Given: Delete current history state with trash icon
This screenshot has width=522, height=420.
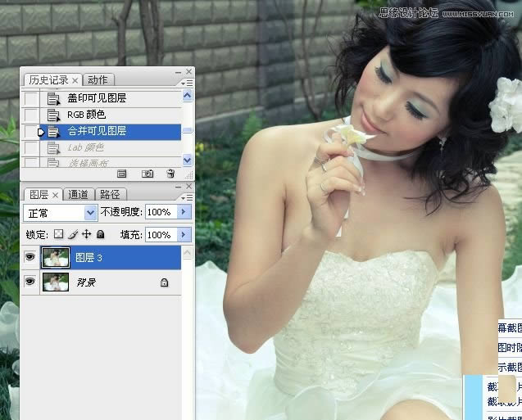Looking at the screenshot, I should click(x=170, y=174).
